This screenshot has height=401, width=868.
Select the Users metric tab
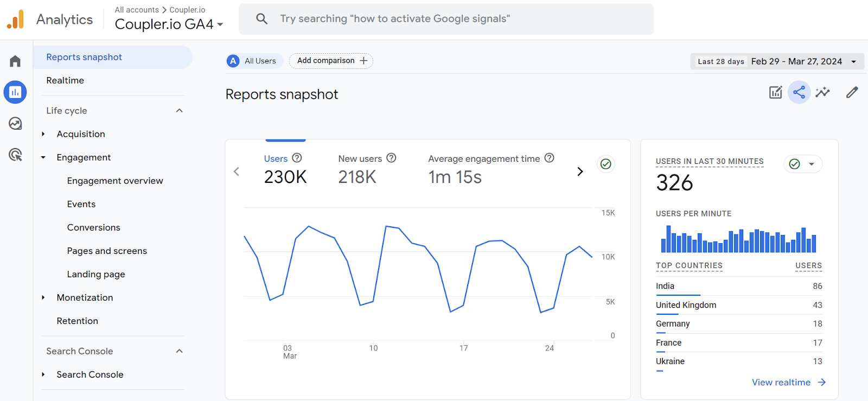point(285,170)
